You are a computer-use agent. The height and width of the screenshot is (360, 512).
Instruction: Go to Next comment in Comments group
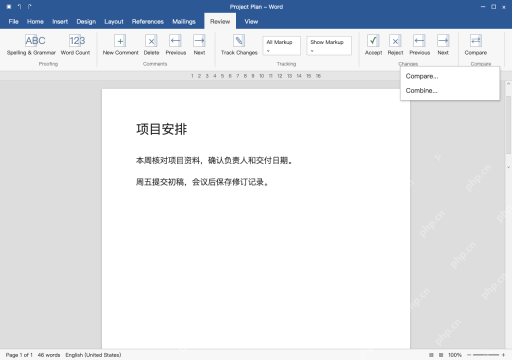pos(199,45)
